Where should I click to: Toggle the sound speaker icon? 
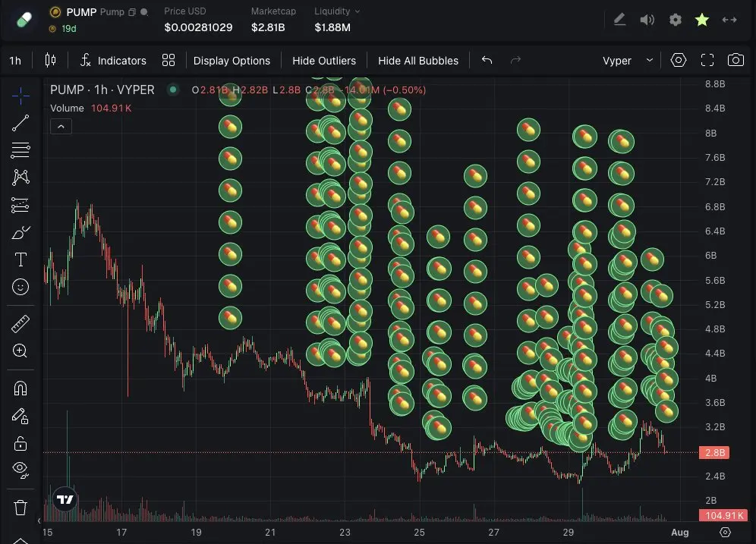pyautogui.click(x=647, y=20)
